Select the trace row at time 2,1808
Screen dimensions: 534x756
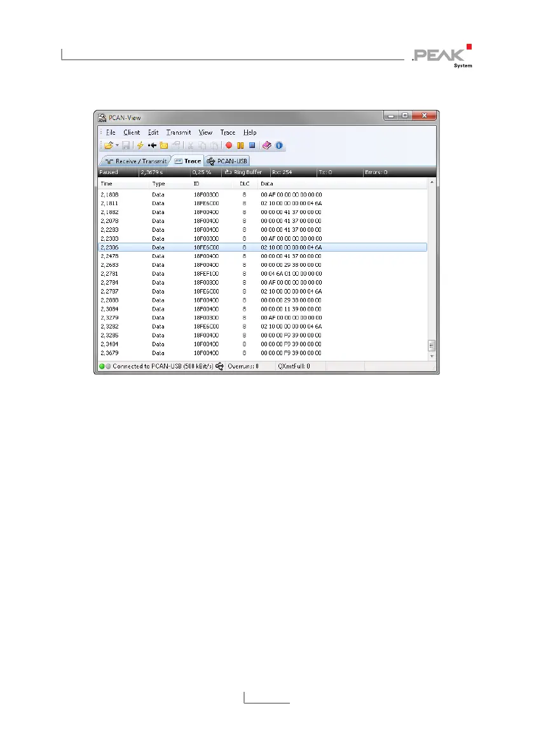point(263,195)
